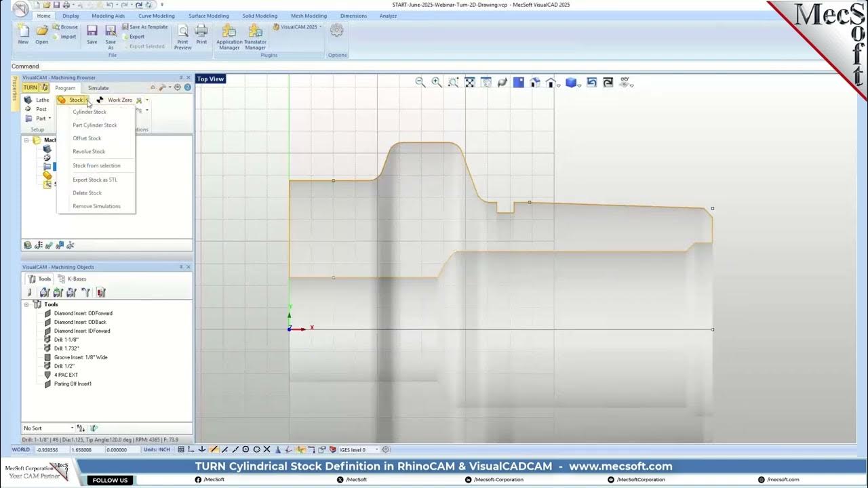Activate the zoom box tool

pyautogui.click(x=453, y=82)
